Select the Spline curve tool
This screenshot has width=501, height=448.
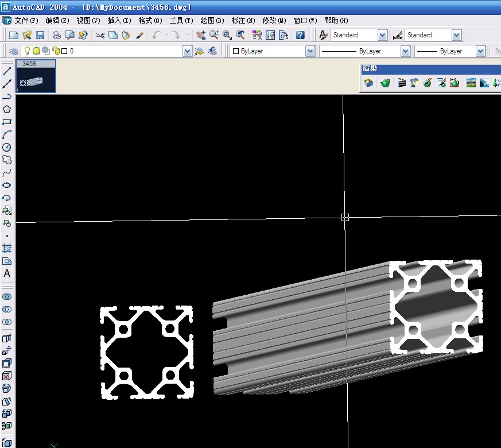click(x=7, y=173)
